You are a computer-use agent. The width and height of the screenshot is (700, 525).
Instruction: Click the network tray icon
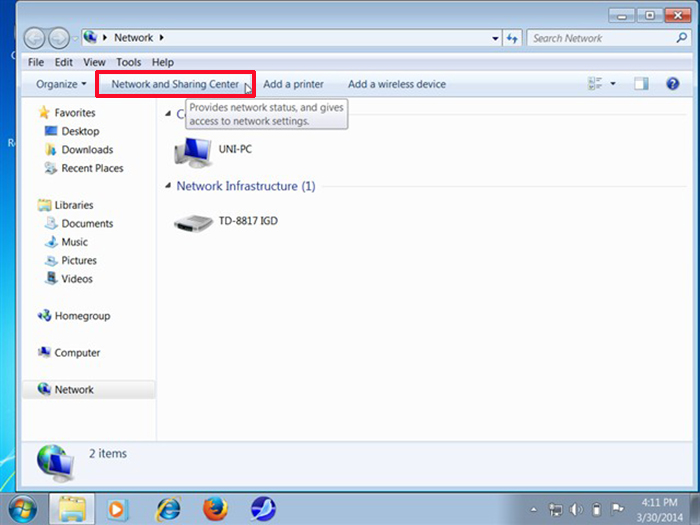(x=555, y=509)
